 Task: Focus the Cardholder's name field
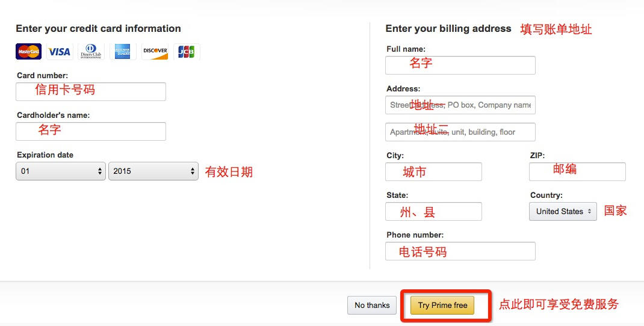click(x=91, y=131)
